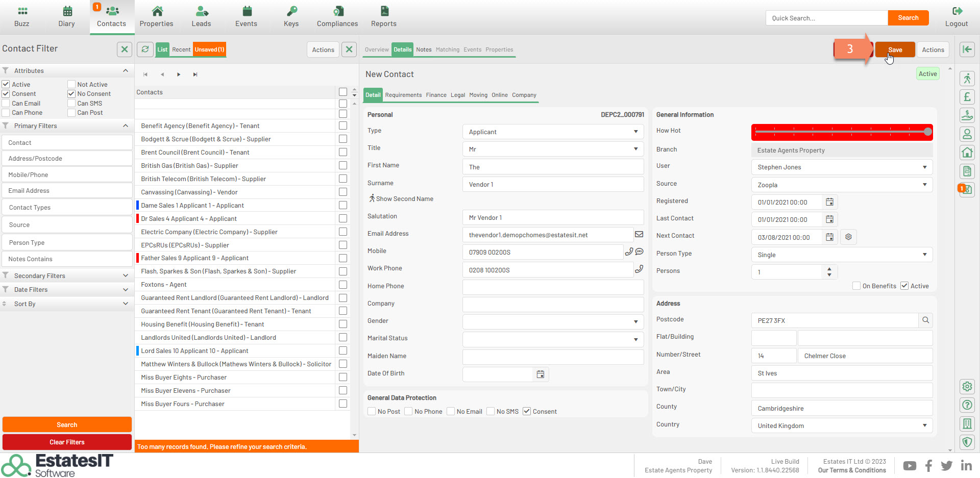Toggle the Can Email attribute filter
The width and height of the screenshot is (980, 478).
6,103
